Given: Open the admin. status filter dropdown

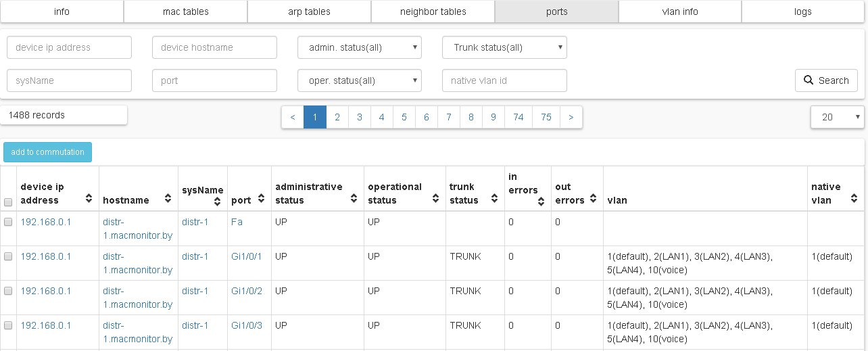Looking at the screenshot, I should pyautogui.click(x=360, y=47).
